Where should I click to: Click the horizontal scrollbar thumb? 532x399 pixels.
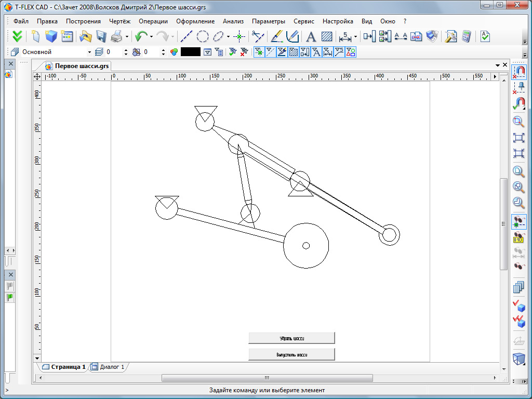click(267, 378)
